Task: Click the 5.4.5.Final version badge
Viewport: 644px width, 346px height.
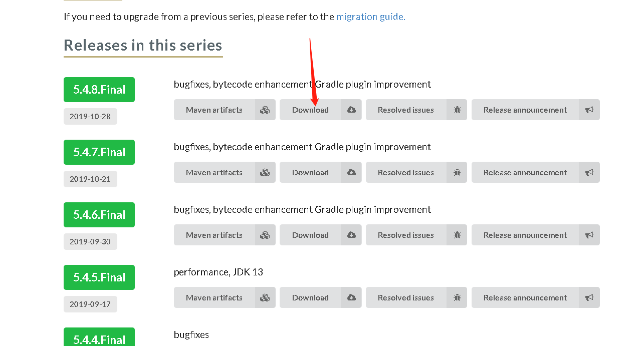Action: pos(99,277)
